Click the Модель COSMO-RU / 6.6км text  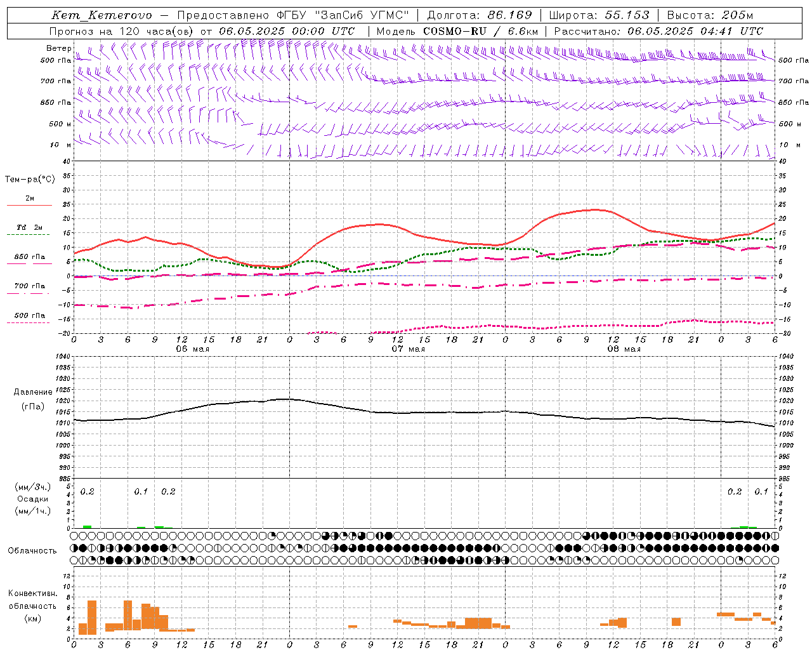point(457,31)
